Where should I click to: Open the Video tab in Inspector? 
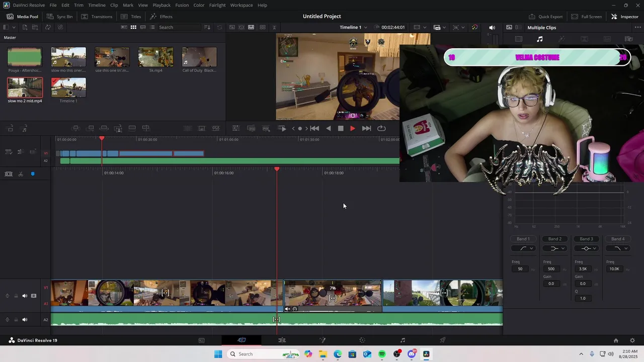(519, 39)
